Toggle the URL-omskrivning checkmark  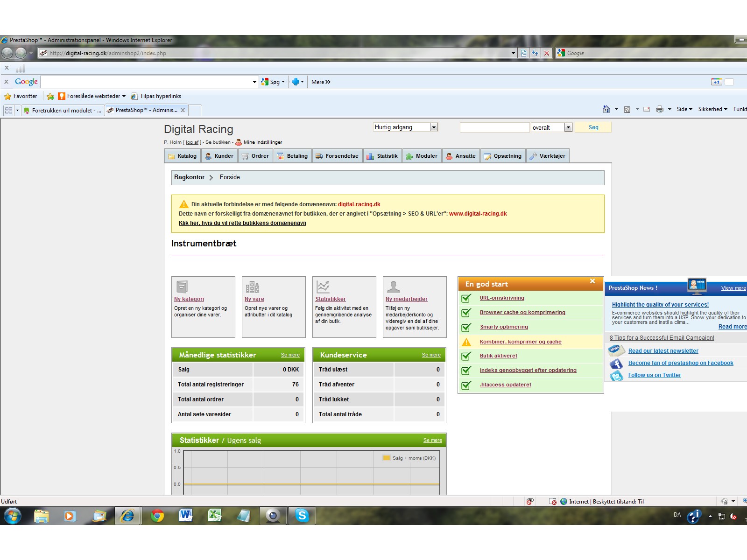[x=466, y=299]
